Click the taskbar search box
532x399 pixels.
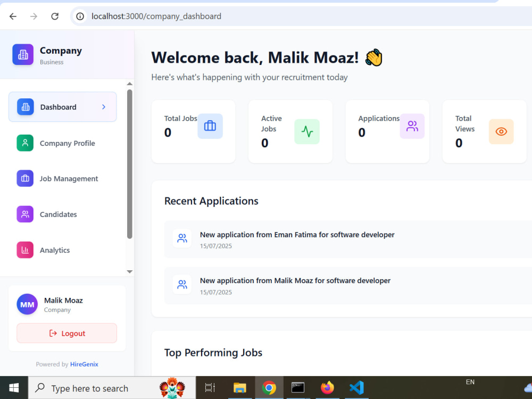coord(112,387)
